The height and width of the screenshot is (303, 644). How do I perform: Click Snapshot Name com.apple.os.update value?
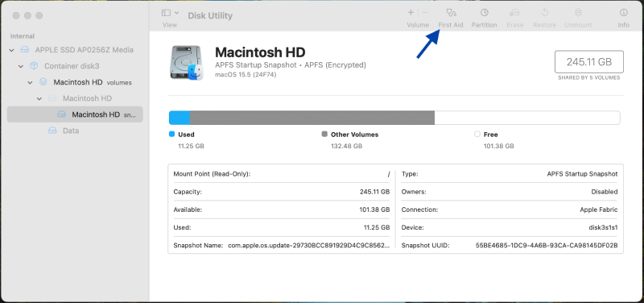click(309, 246)
